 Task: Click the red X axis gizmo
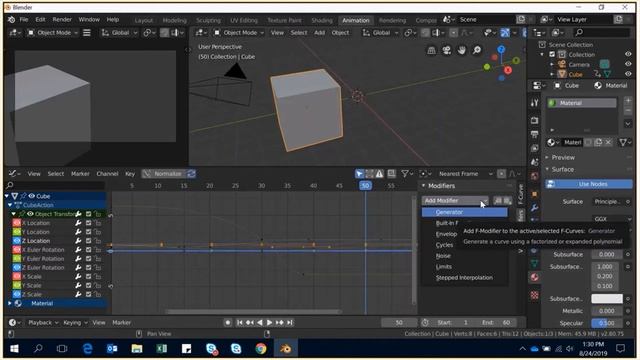(508, 70)
